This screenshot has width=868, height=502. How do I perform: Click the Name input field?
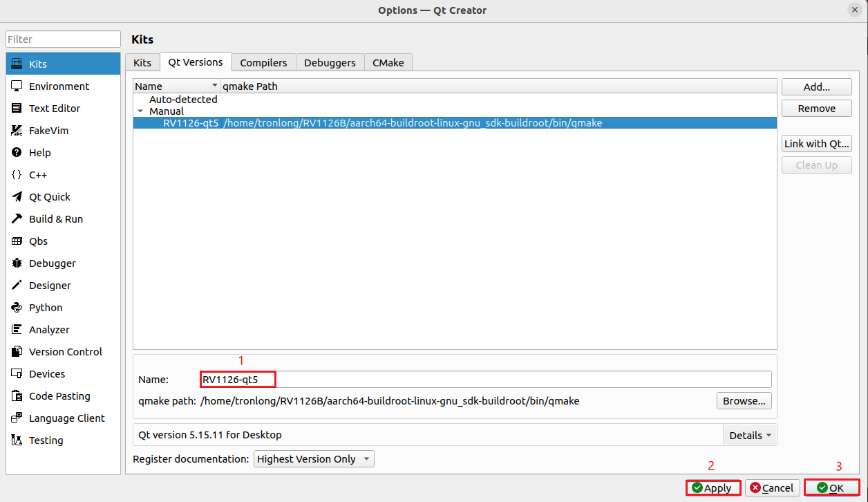[x=486, y=380]
